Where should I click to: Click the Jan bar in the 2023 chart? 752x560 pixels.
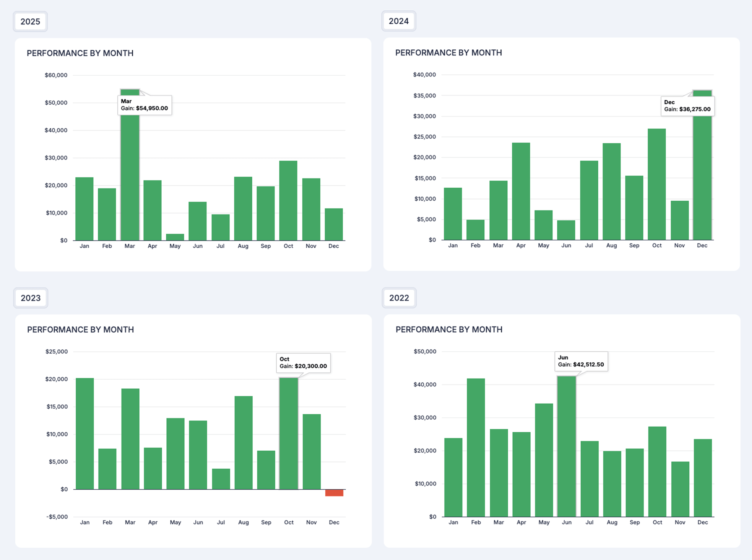pyautogui.click(x=84, y=434)
